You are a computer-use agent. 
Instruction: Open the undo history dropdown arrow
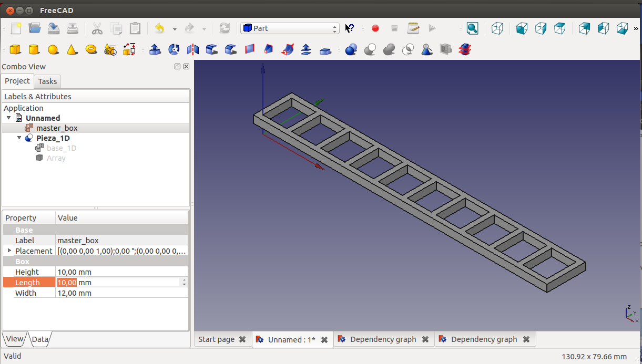point(175,29)
